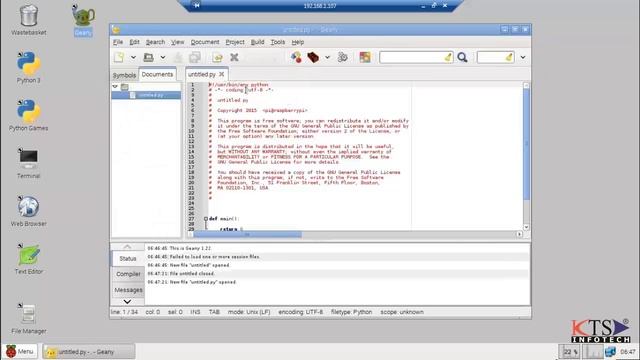This screenshot has width=640, height=360.
Task: Click the message tabs scroll-down chevron
Action: click(127, 302)
